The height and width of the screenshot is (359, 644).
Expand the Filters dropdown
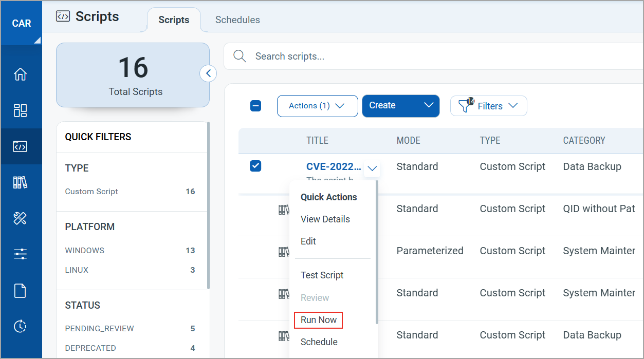click(x=489, y=106)
